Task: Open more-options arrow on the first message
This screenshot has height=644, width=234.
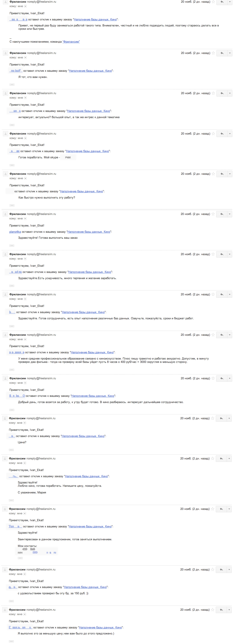Action: click(230, 2)
